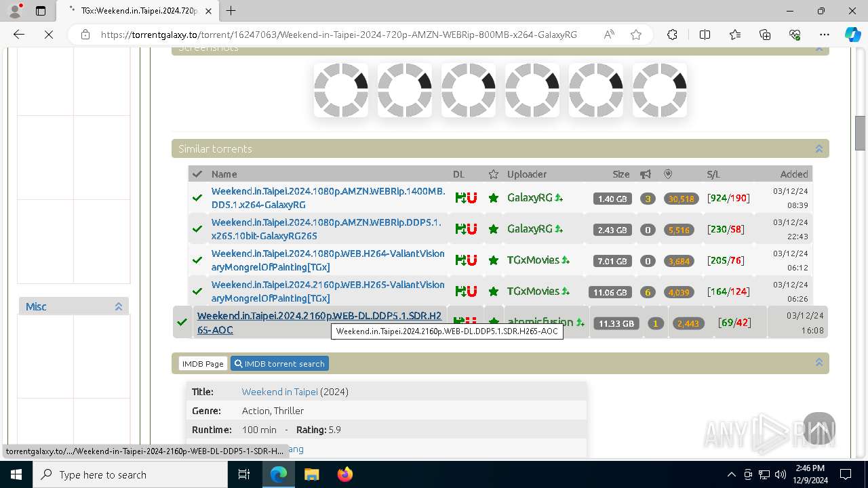The height and width of the screenshot is (488, 868).
Task: Toggle checkmark for 1080p.WEB.H264 ValiantVision row
Action: (197, 260)
